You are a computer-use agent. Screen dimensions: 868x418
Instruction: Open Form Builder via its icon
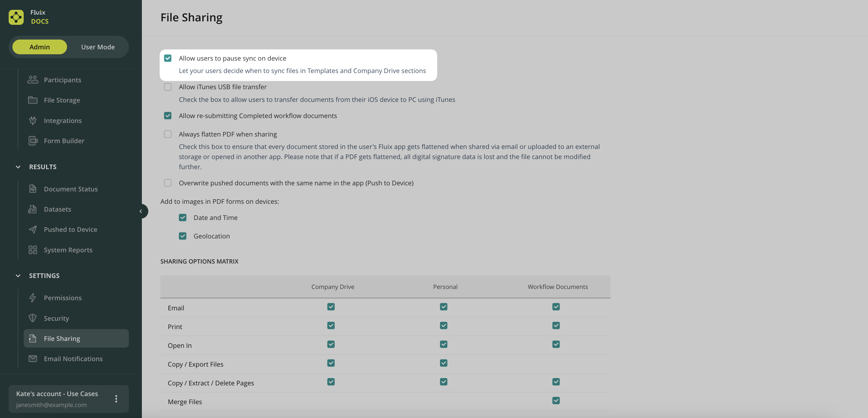coord(33,141)
